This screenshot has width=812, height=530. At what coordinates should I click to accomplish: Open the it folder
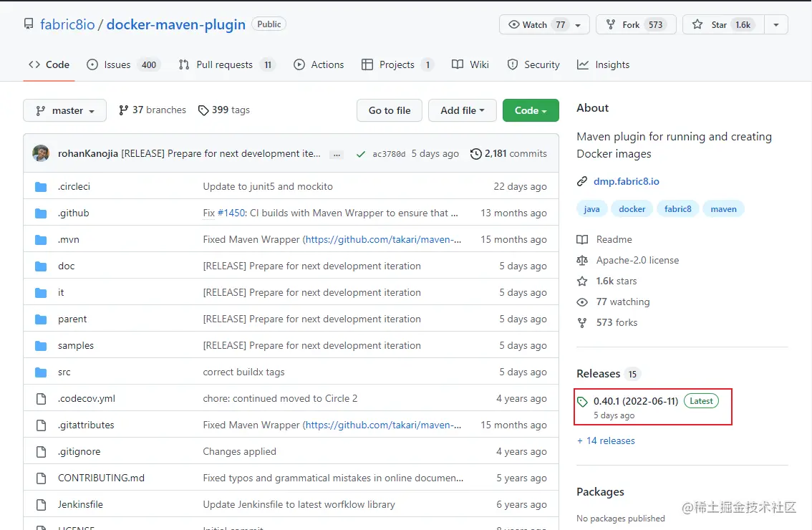61,292
